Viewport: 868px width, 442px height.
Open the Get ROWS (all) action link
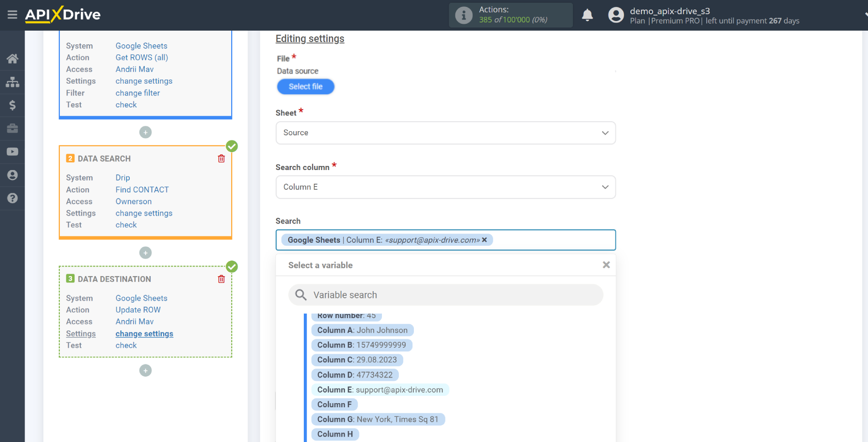click(142, 58)
